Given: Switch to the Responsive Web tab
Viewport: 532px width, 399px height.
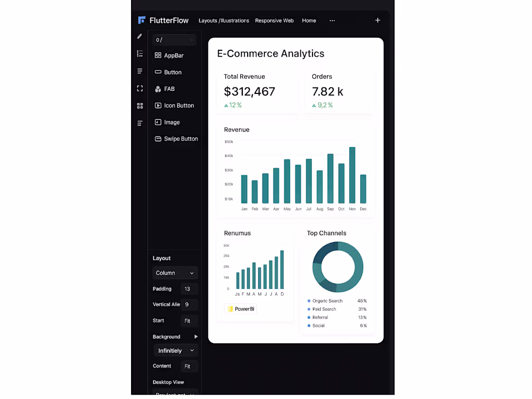Looking at the screenshot, I should pyautogui.click(x=274, y=20).
